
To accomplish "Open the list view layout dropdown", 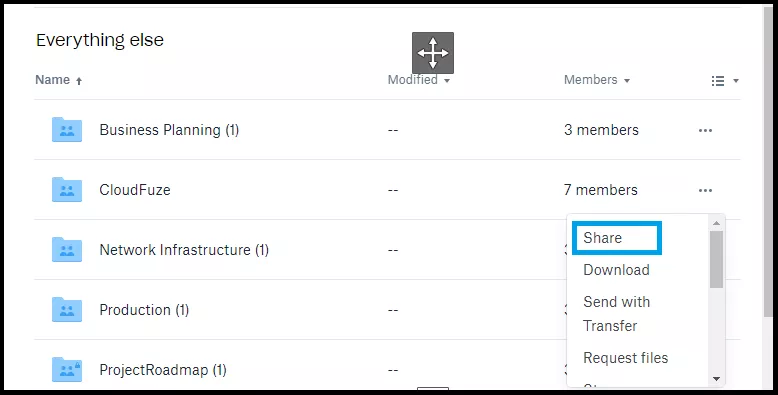I will [725, 81].
